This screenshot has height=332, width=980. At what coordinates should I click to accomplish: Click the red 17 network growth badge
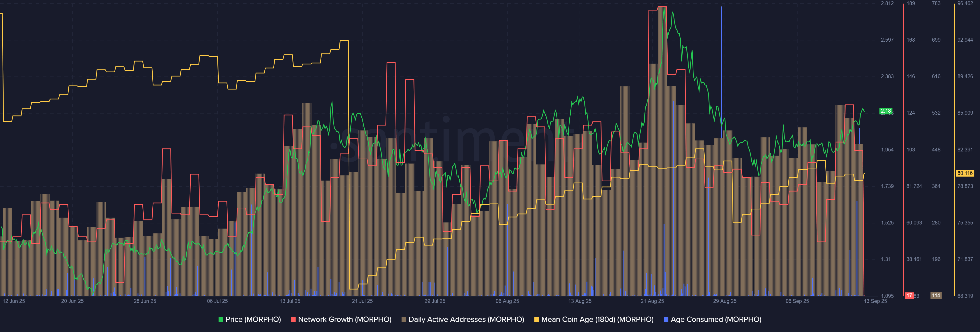point(909,296)
